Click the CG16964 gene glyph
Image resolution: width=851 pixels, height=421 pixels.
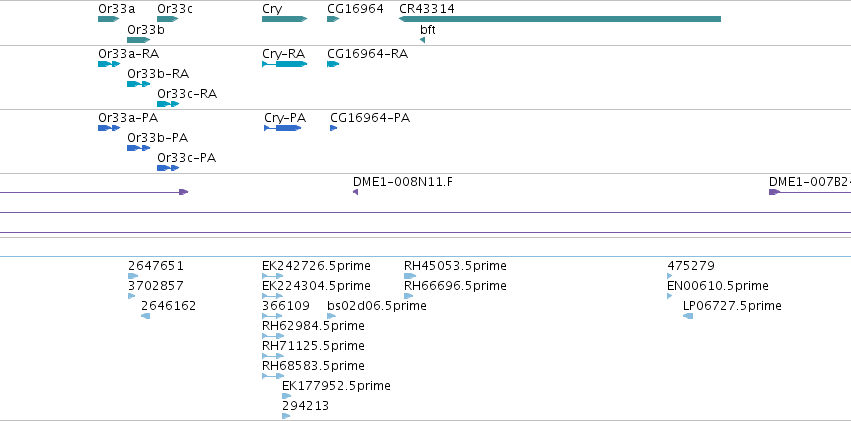pos(333,19)
